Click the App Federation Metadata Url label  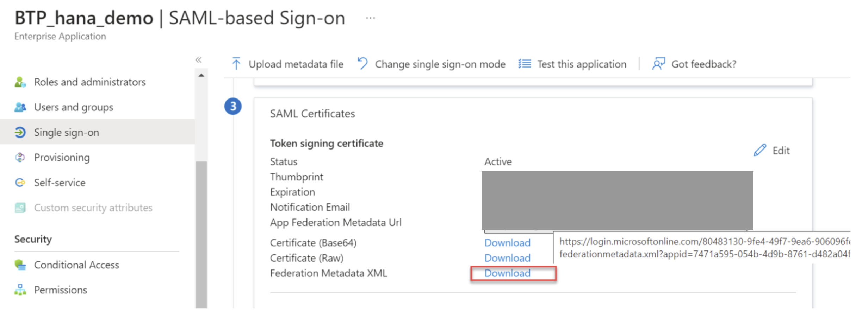point(336,223)
